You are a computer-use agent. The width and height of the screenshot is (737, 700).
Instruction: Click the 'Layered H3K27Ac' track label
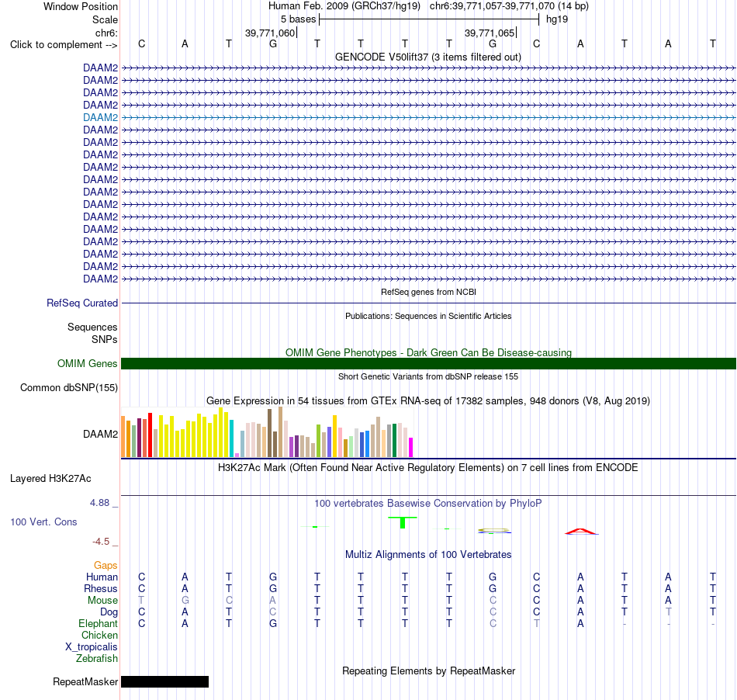pos(50,479)
